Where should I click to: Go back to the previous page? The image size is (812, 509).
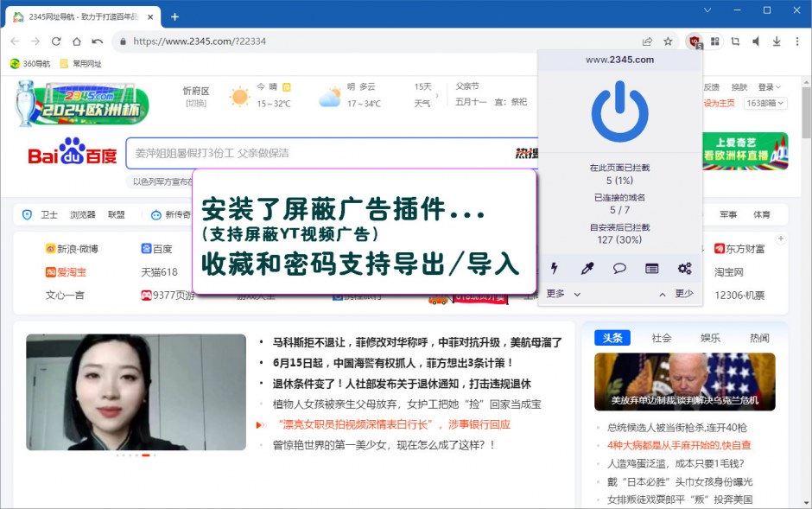(15, 41)
